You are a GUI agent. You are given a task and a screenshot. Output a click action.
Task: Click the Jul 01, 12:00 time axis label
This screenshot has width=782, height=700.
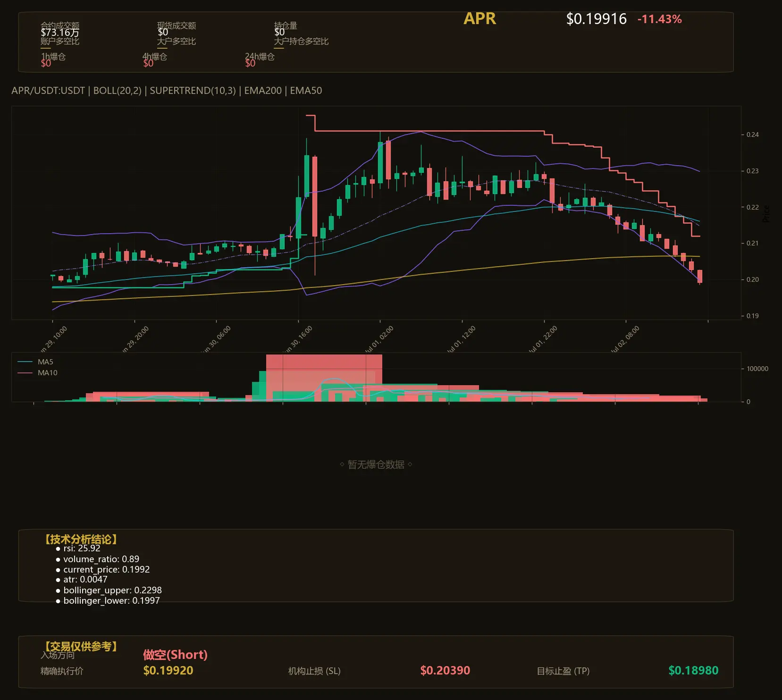click(461, 339)
